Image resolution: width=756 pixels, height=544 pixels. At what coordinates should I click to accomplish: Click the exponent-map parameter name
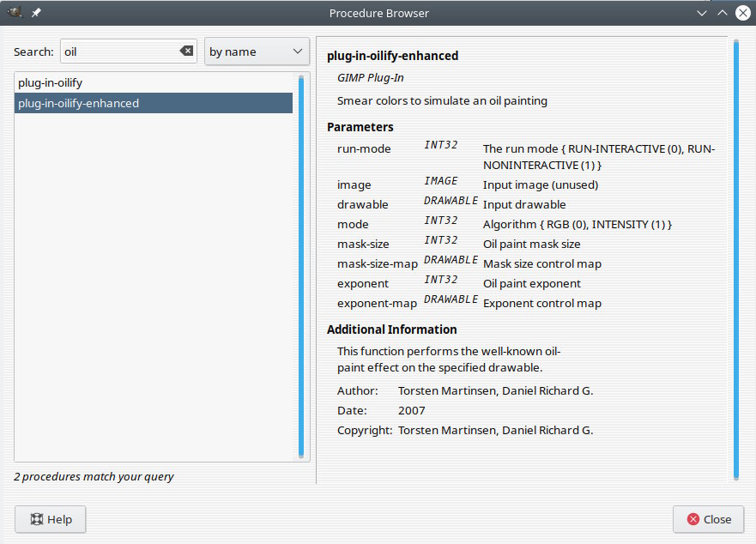tap(377, 304)
